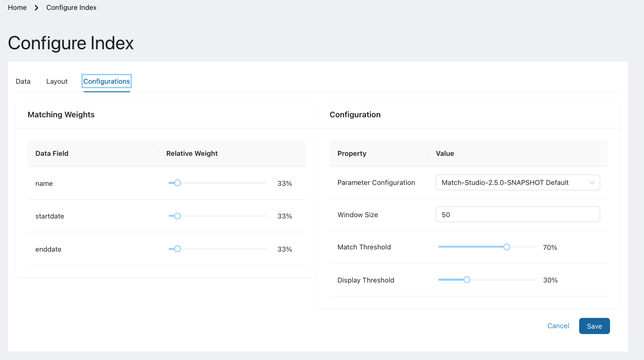Click the 'name' data field row
This screenshot has height=360, width=644.
(x=166, y=183)
